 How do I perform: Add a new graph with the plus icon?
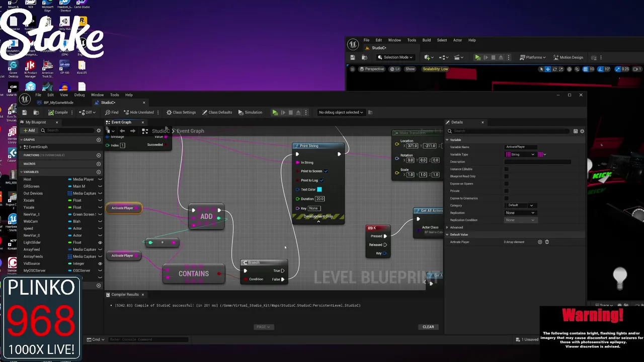[99, 140]
